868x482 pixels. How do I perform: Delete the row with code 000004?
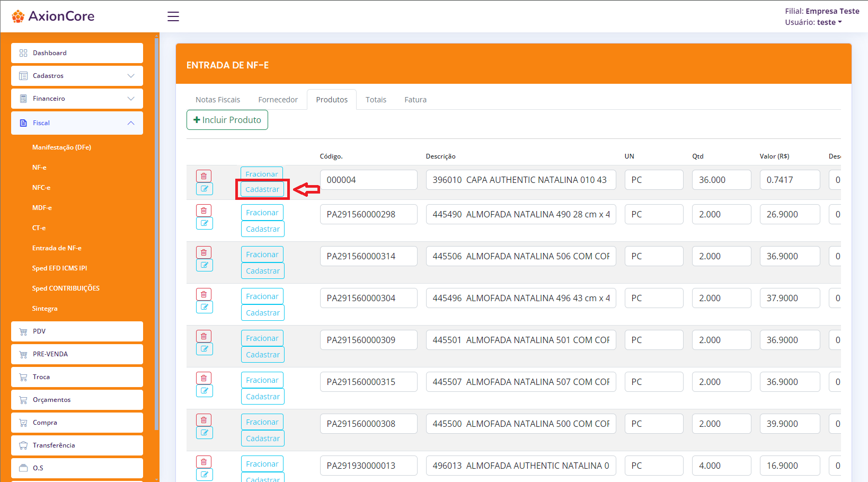click(204, 176)
